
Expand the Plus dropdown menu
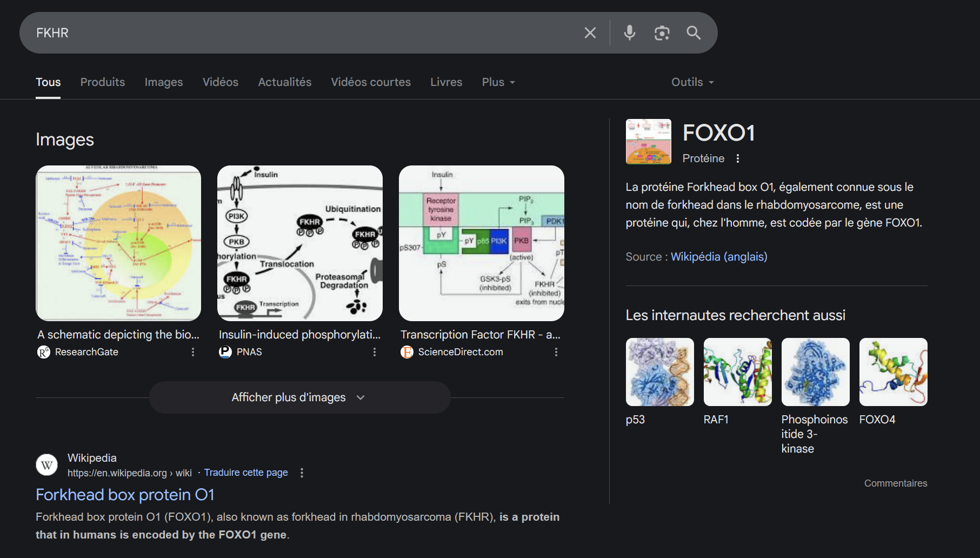(498, 82)
